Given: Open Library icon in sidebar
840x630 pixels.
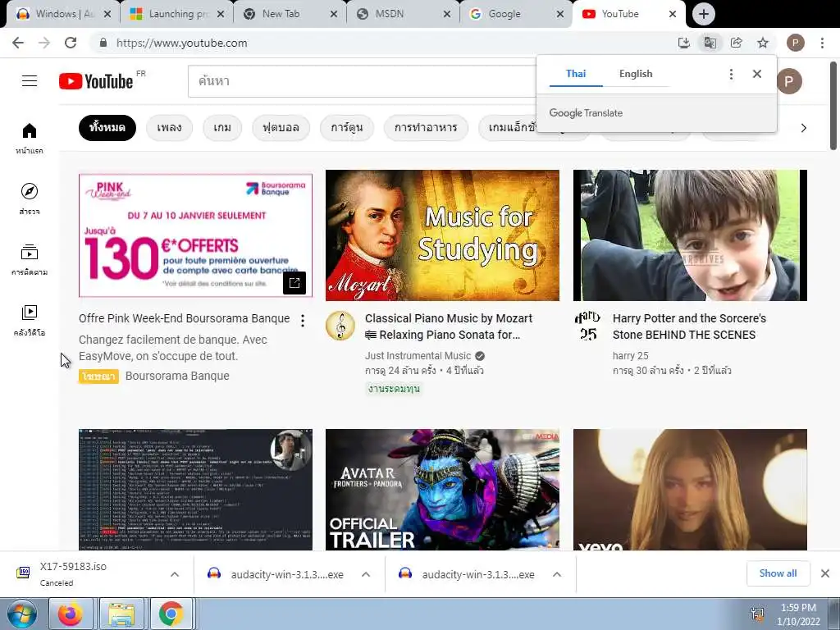Looking at the screenshot, I should pyautogui.click(x=30, y=320).
